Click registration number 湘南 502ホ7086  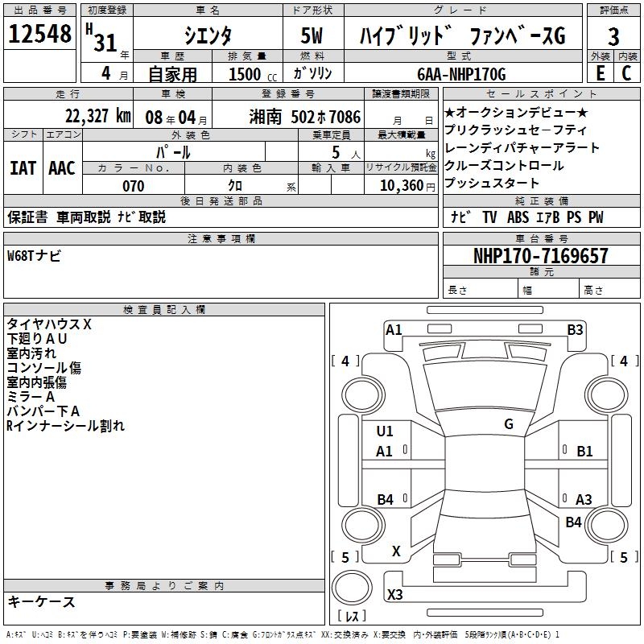pyautogui.click(x=305, y=117)
